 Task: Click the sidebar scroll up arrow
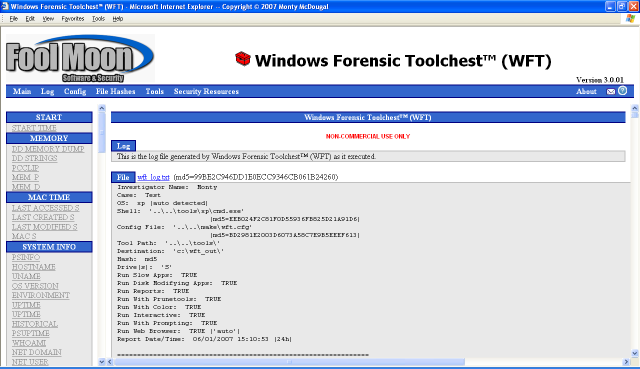tap(102, 108)
